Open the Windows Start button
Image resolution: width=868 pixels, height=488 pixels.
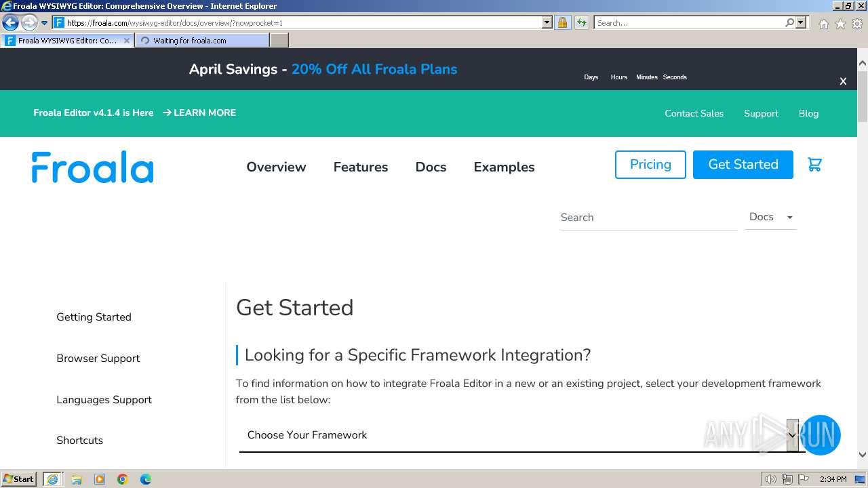pyautogui.click(x=19, y=479)
